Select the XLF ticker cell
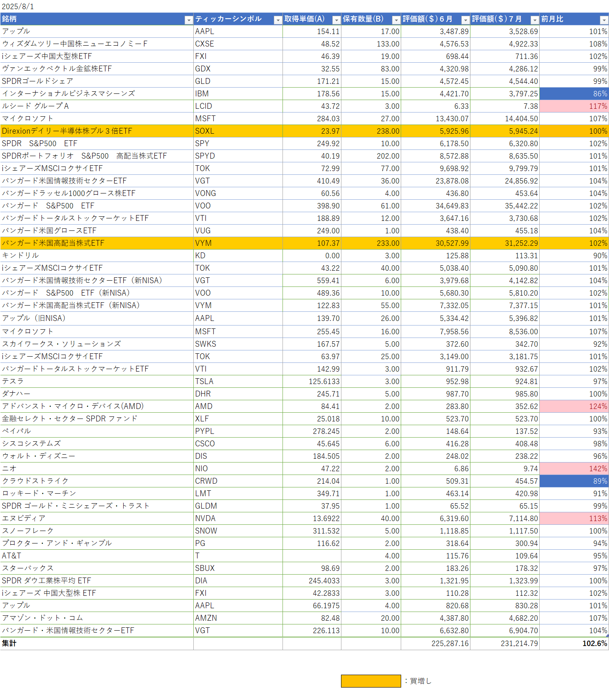Screen dimensions: 609x700 pos(238,419)
